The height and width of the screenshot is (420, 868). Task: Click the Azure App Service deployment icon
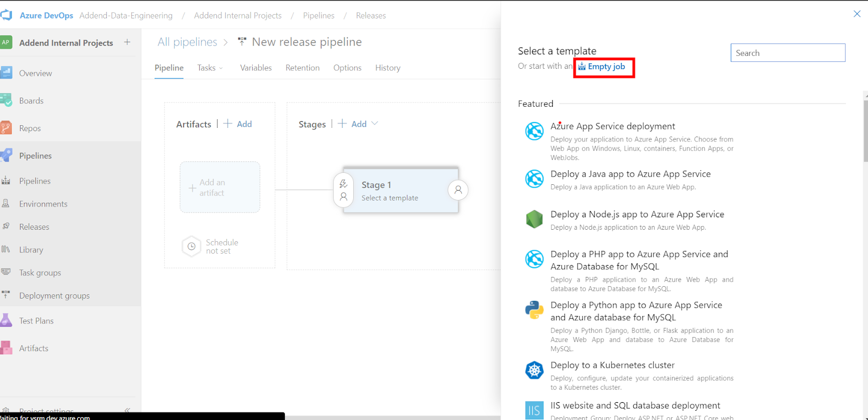[x=534, y=131]
